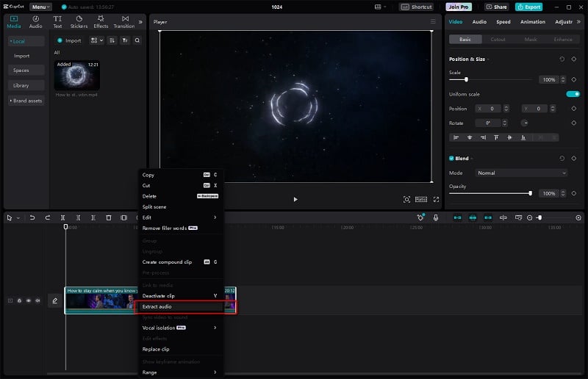Open the Transition tab

click(124, 22)
